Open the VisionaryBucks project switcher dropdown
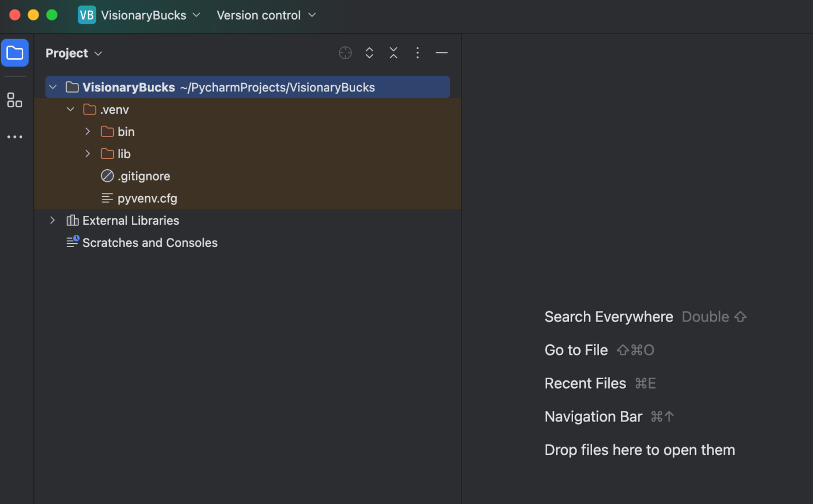The width and height of the screenshot is (813, 504). coord(196,15)
